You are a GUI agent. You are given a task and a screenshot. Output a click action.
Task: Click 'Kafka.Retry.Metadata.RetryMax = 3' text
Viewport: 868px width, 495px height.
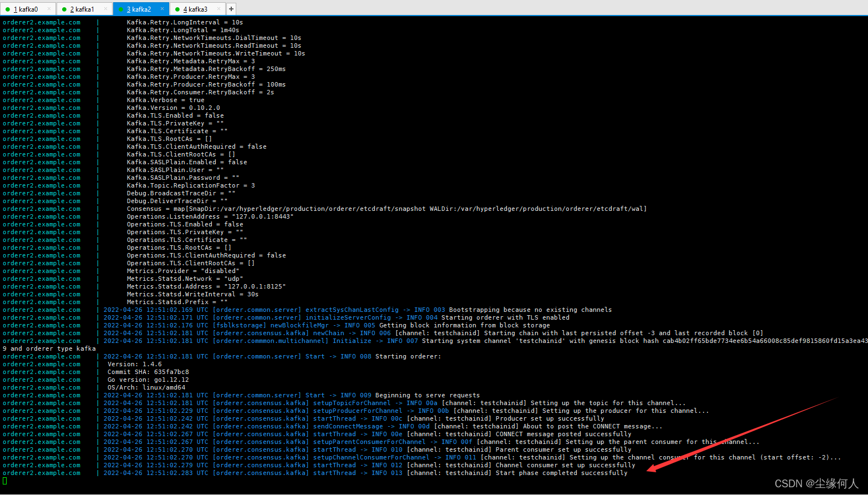191,61
